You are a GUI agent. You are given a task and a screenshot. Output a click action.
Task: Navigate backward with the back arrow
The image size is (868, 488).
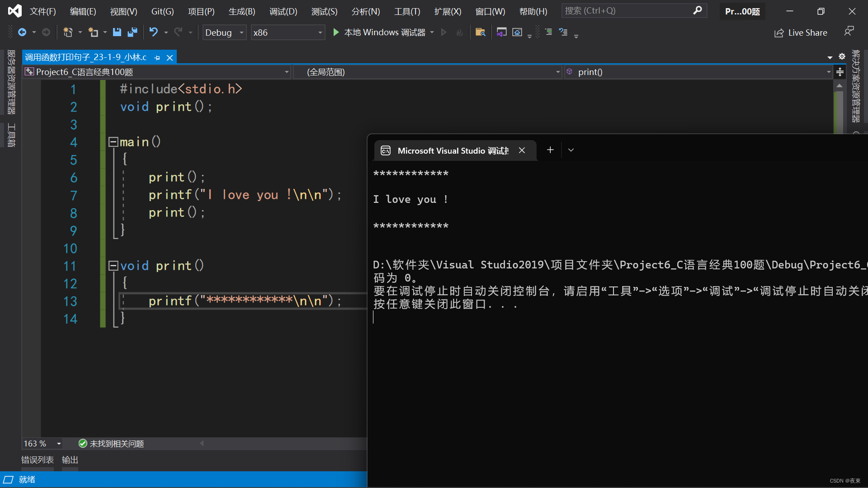coord(22,32)
